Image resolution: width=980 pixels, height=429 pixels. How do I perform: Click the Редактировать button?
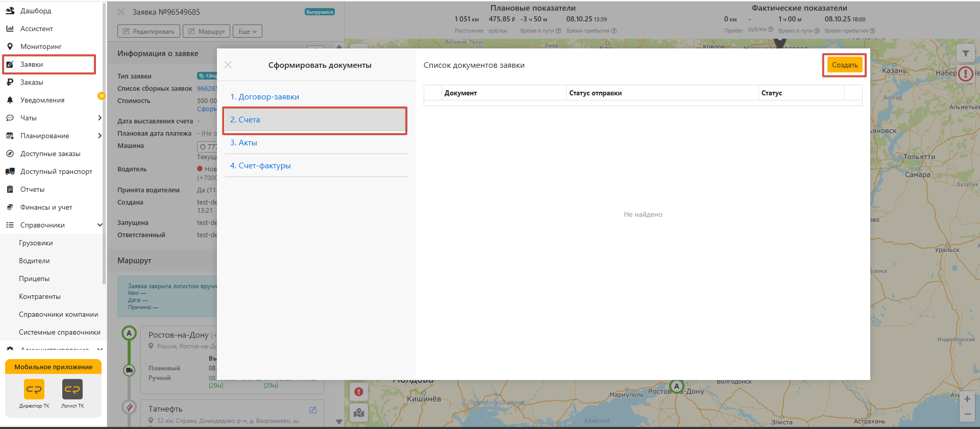149,31
